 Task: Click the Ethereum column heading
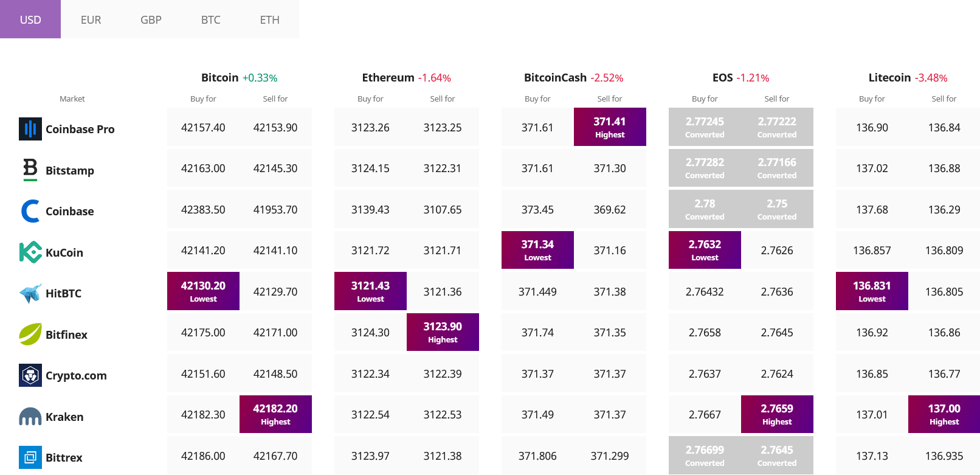point(388,77)
